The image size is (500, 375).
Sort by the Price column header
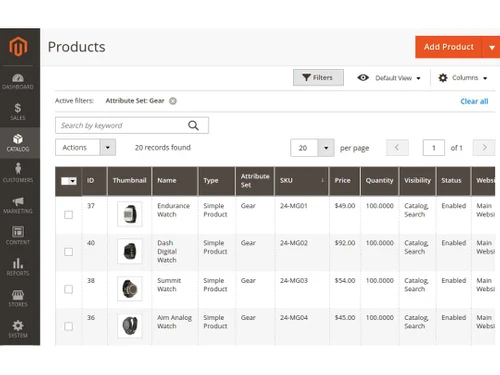pos(345,181)
